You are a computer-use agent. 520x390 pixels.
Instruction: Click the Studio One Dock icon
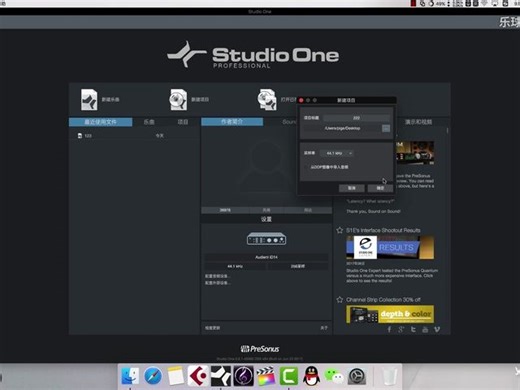click(221, 376)
